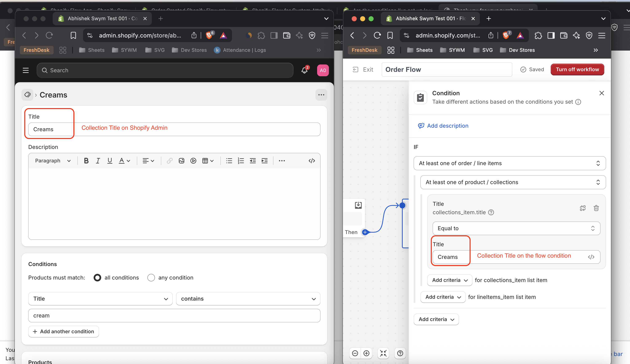Open notifications bell in Shopify admin

[304, 70]
